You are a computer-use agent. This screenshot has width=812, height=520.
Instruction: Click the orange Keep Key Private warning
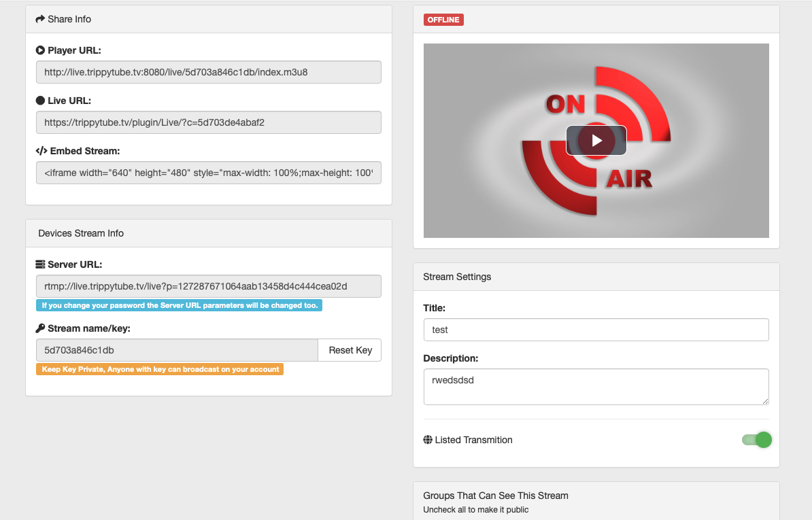pyautogui.click(x=160, y=369)
